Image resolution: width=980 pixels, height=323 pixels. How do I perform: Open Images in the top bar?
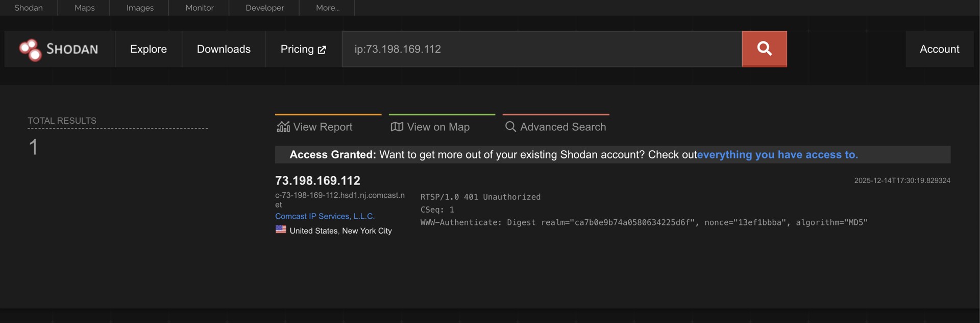[140, 8]
